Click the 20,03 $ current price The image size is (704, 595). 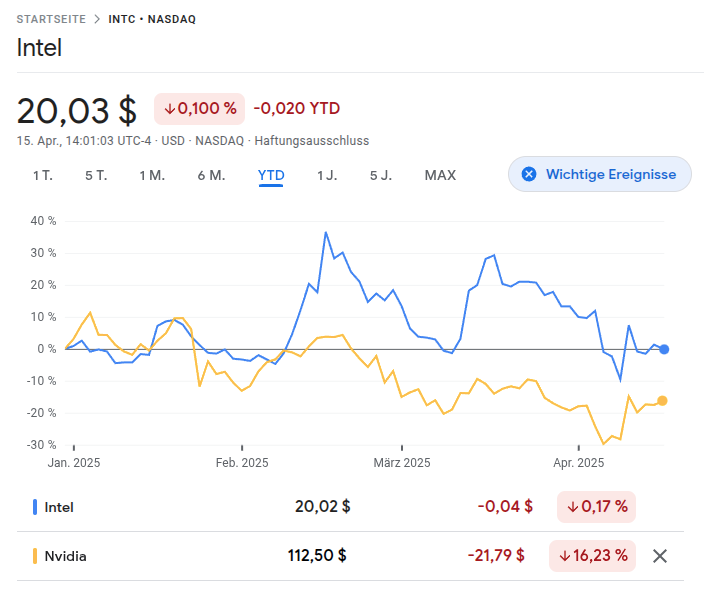[x=77, y=110]
